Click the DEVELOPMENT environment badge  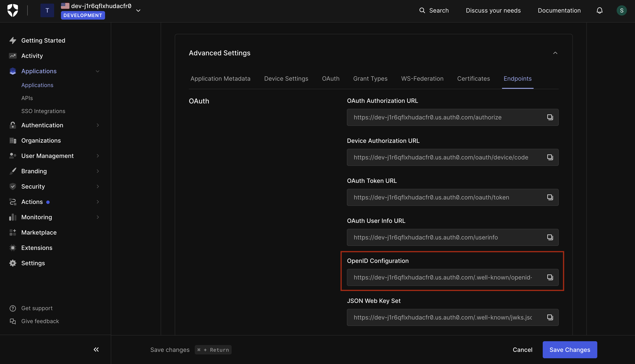point(83,15)
